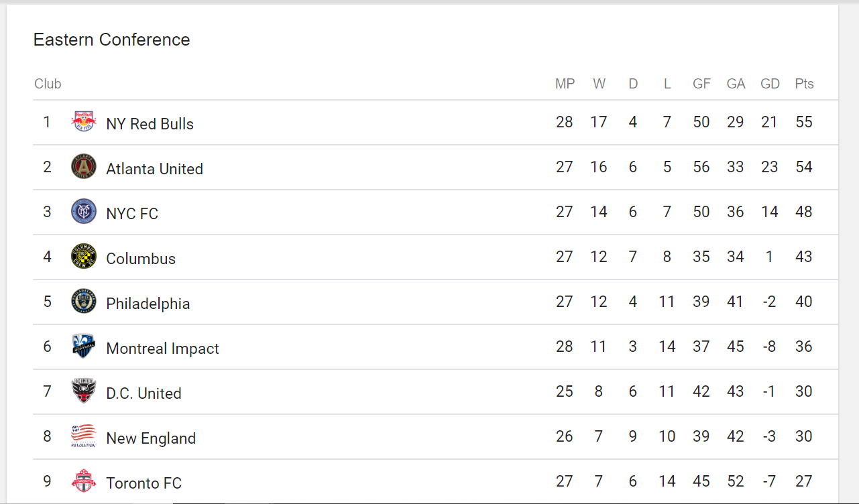Click the Philadelphia Union crest
The image size is (859, 504).
click(x=84, y=302)
